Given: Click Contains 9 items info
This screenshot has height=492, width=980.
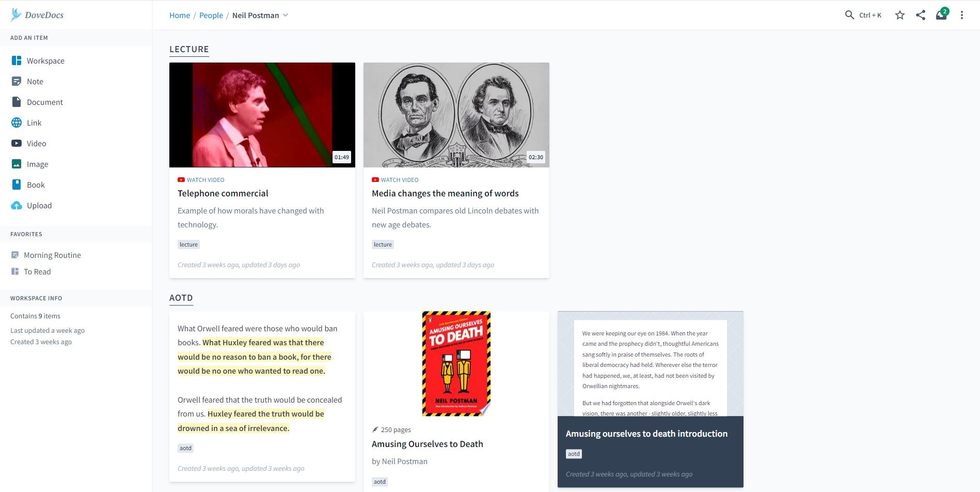Looking at the screenshot, I should (x=35, y=316).
